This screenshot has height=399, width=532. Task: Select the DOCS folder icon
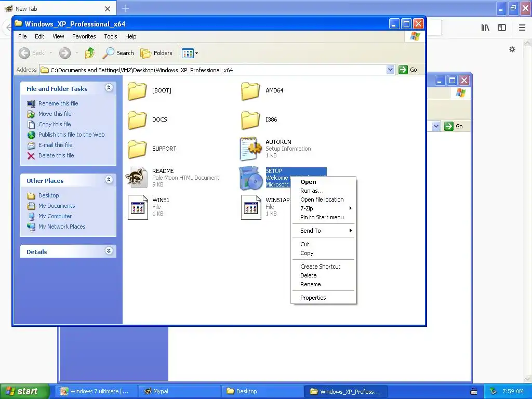[137, 120]
